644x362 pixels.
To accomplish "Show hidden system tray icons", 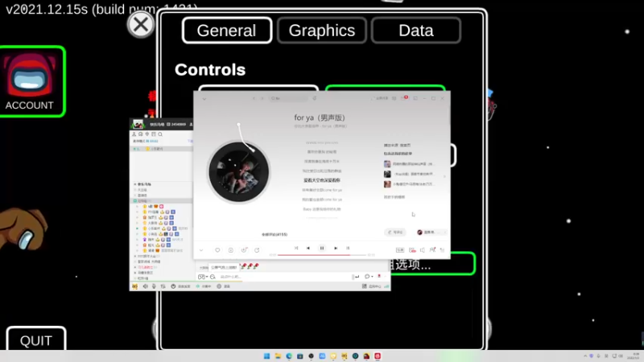I will click(x=585, y=356).
